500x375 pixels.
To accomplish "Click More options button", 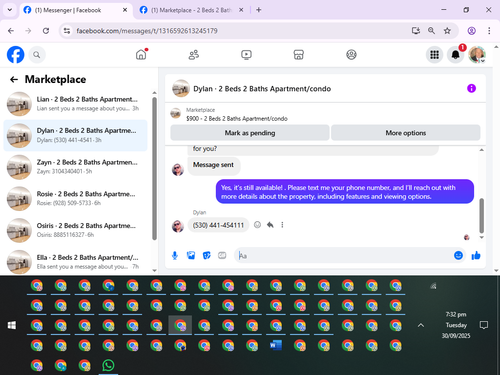I will pyautogui.click(x=406, y=133).
